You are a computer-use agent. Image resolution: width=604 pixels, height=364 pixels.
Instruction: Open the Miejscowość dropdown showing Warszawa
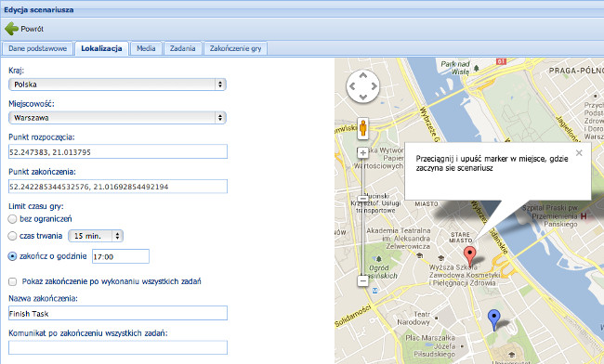pos(117,118)
